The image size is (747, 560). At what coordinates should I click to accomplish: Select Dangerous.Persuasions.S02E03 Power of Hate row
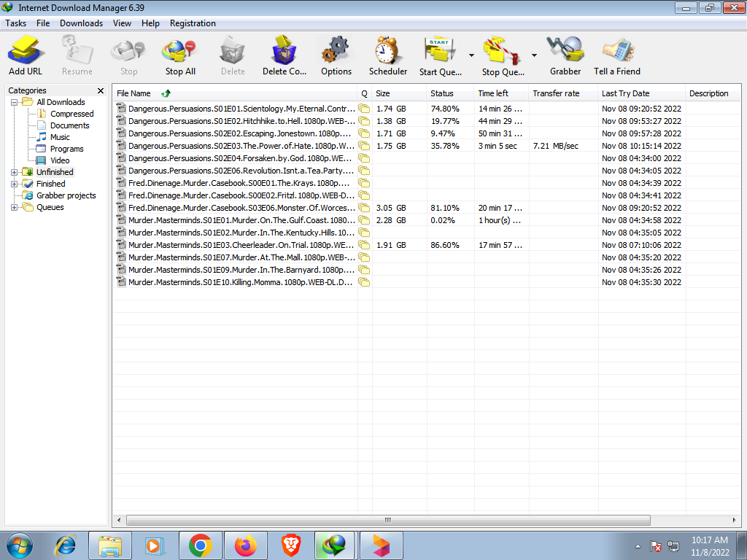[426, 146]
